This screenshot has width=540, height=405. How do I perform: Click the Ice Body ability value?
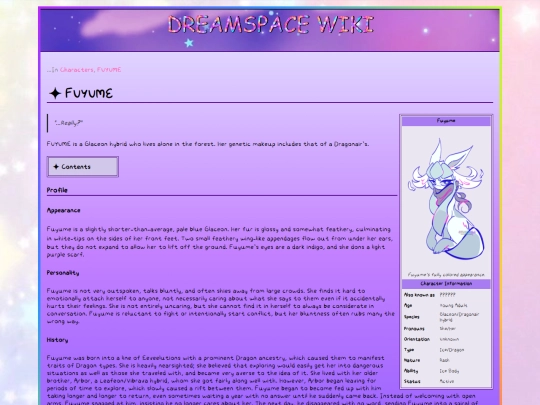tap(449, 371)
